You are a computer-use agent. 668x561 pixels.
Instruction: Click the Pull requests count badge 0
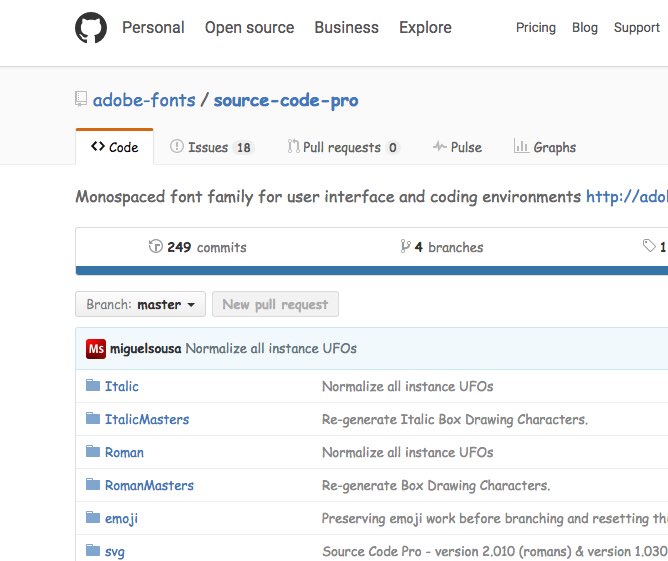coord(392,147)
